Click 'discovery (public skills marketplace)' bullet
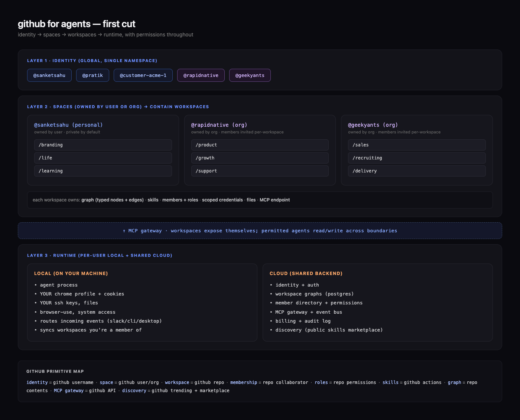Image resolution: width=520 pixels, height=420 pixels. point(326,330)
